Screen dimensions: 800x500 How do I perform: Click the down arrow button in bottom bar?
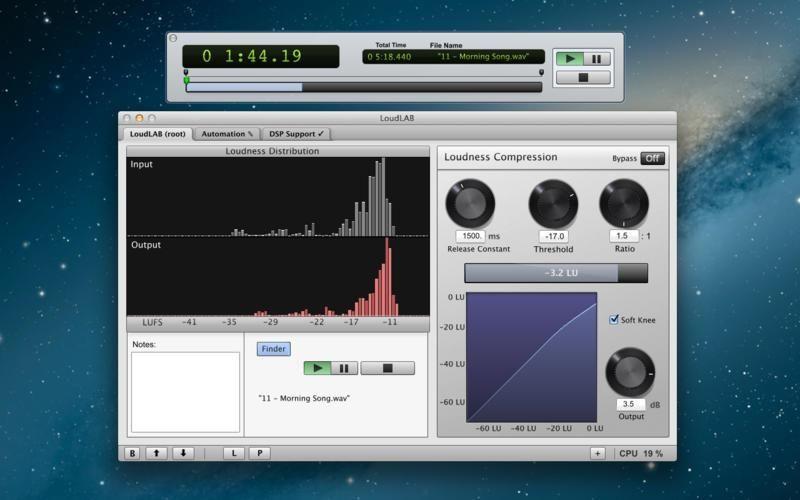coord(181,453)
